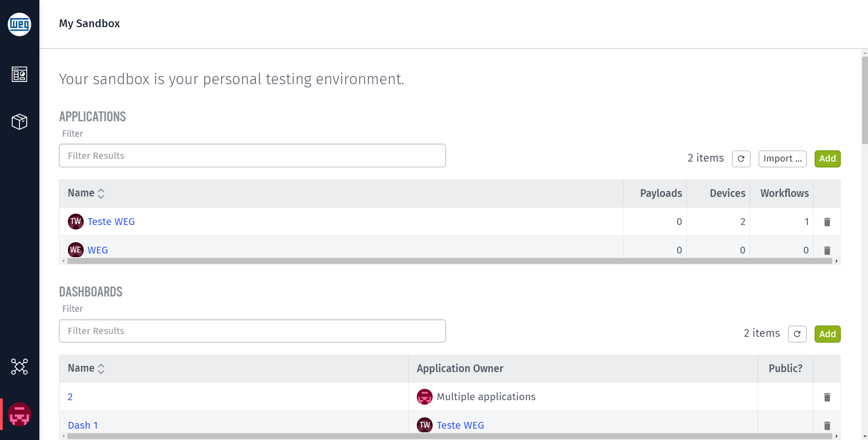Viewport: 868px width, 440px height.
Task: Open the Dash 1 dashboard
Action: tap(83, 426)
